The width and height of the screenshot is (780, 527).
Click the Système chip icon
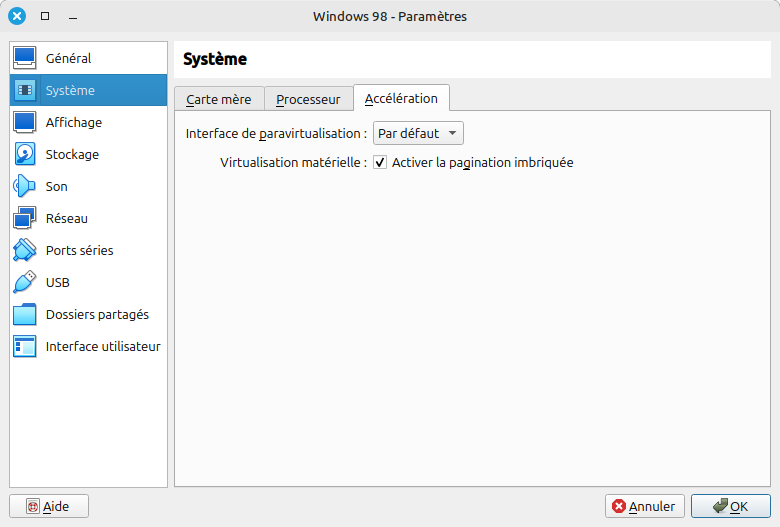pyautogui.click(x=24, y=90)
